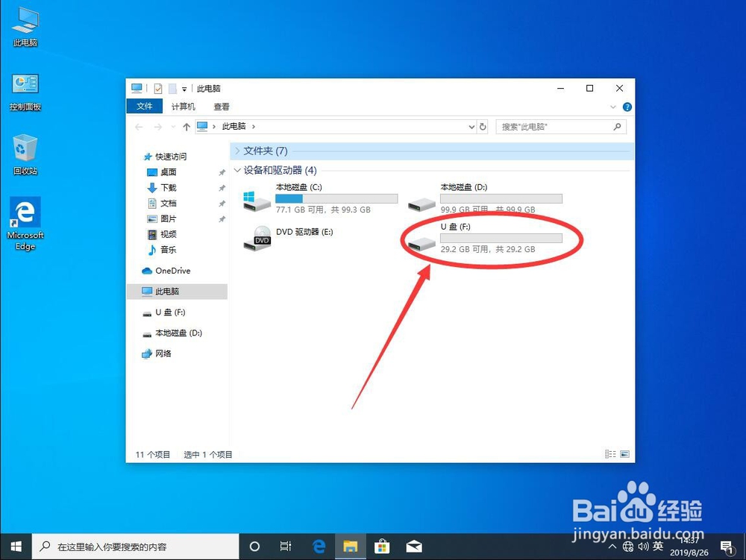Select 视频 in navigation pane
This screenshot has width=746, height=560.
[162, 234]
